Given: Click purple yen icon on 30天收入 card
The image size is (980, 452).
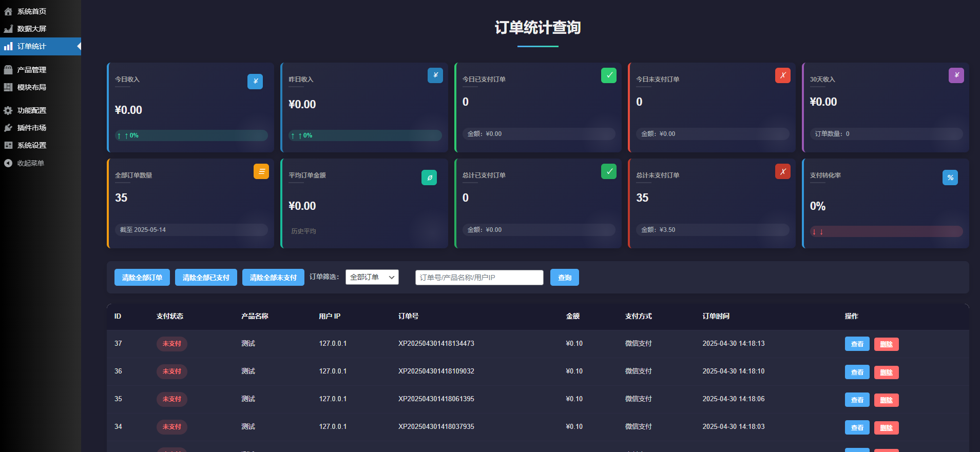Looking at the screenshot, I should click(x=956, y=75).
